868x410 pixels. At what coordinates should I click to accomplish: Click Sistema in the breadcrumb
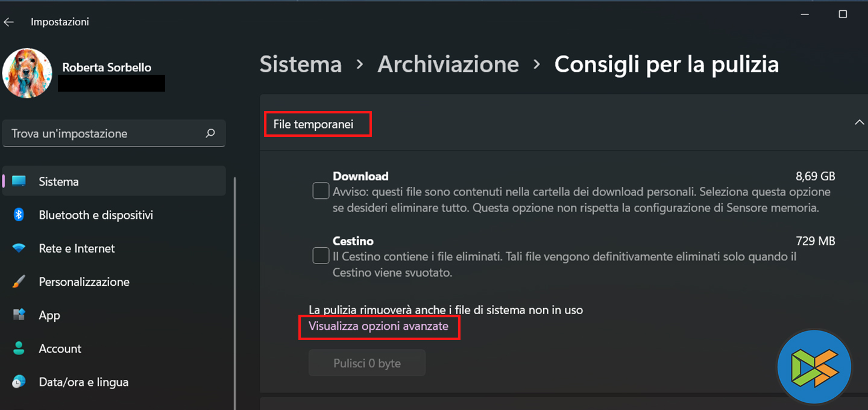(x=301, y=65)
